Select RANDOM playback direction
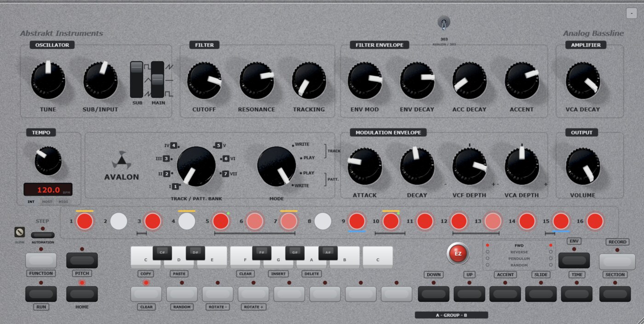Screen dimensions: 644x324 click(519, 265)
